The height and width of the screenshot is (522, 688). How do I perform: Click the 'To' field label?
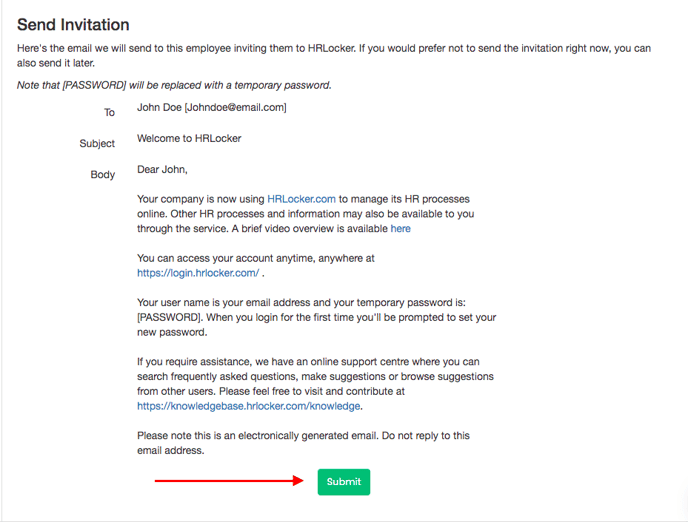coord(109,112)
